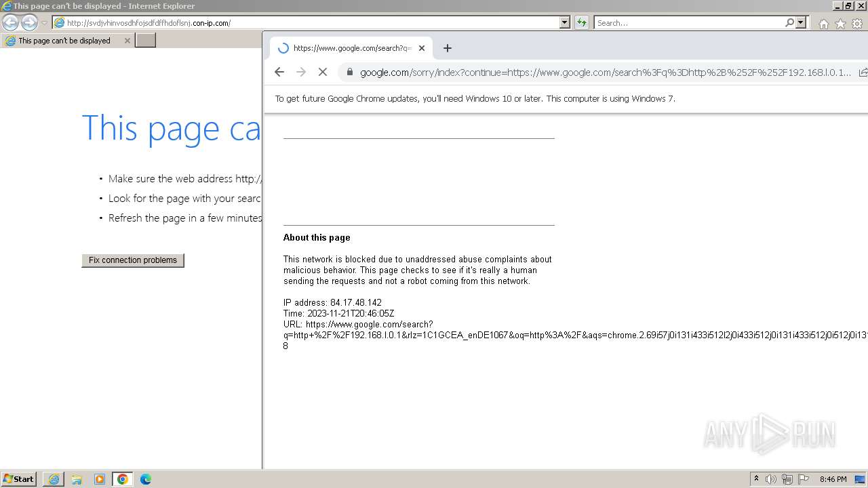Viewport: 868px width, 488px height.
Task: Minimize the Internet Explorer window
Action: pyautogui.click(x=837, y=5)
